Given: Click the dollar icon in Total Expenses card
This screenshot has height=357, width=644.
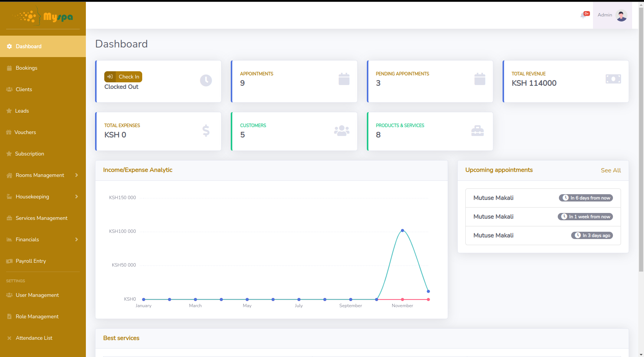Looking at the screenshot, I should point(206,131).
